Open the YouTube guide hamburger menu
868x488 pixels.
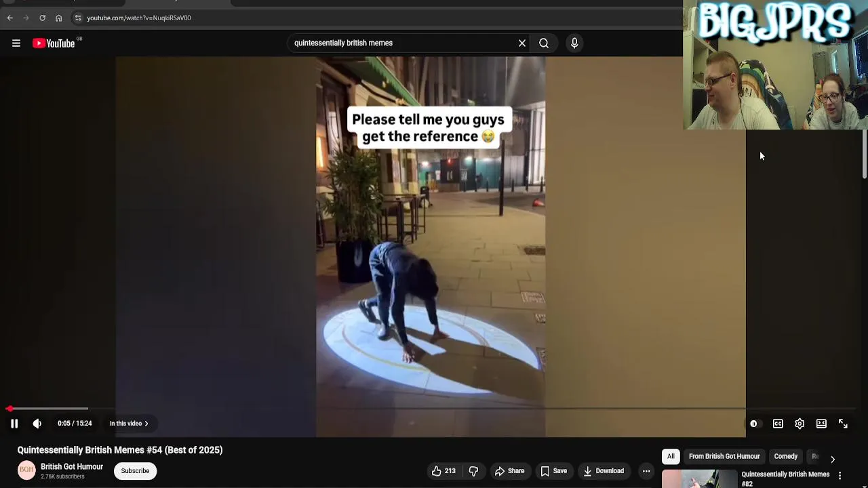click(16, 43)
